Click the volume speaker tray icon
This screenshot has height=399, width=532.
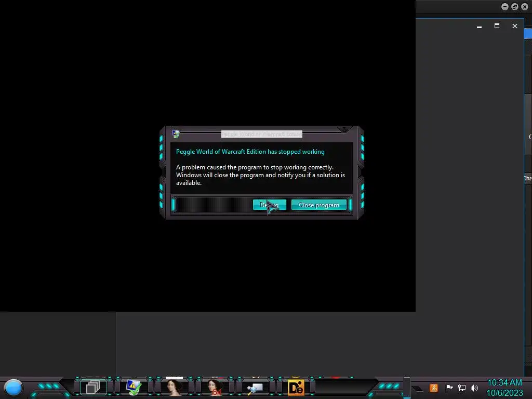pyautogui.click(x=474, y=388)
